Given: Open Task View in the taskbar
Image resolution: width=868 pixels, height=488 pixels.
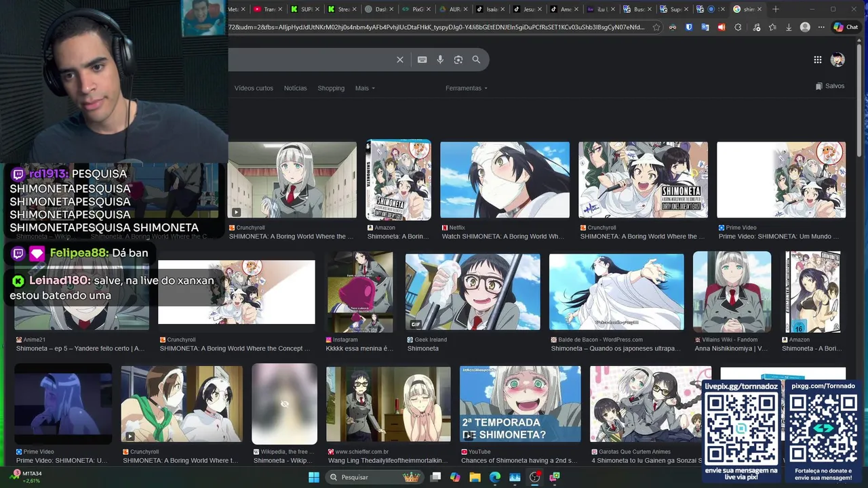Looking at the screenshot, I should [x=435, y=477].
